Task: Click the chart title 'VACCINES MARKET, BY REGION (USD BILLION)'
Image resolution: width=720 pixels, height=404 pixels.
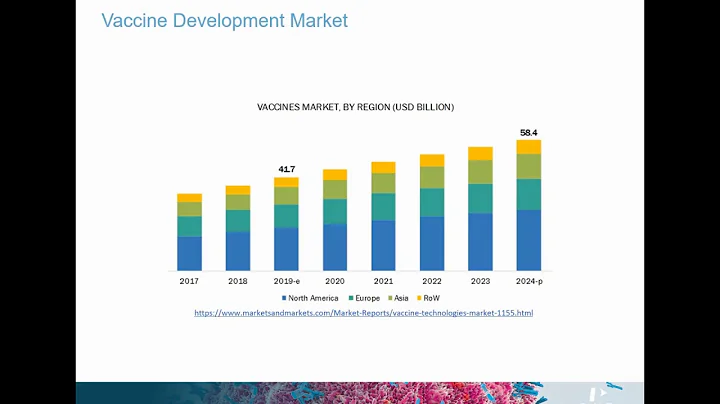Action: click(355, 107)
